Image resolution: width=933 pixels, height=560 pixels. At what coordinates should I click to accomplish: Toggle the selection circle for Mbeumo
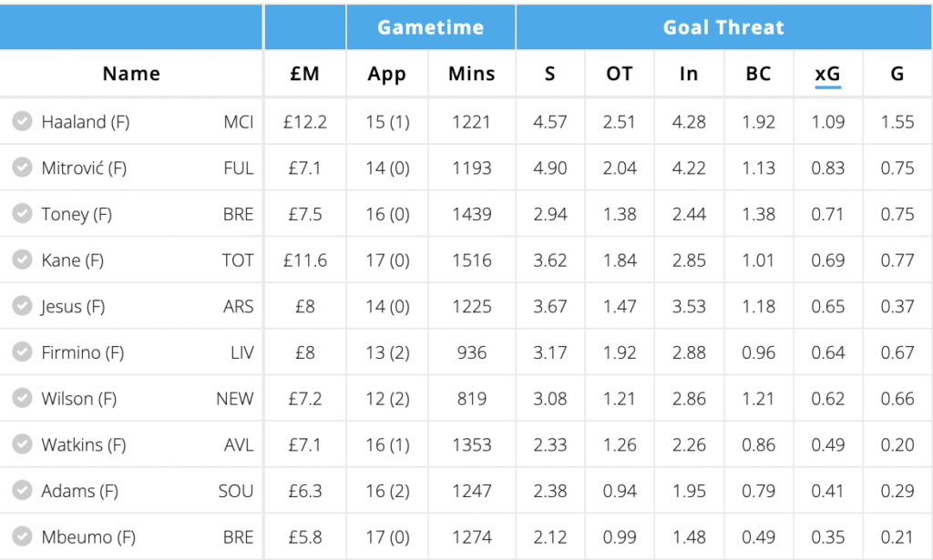(x=22, y=536)
